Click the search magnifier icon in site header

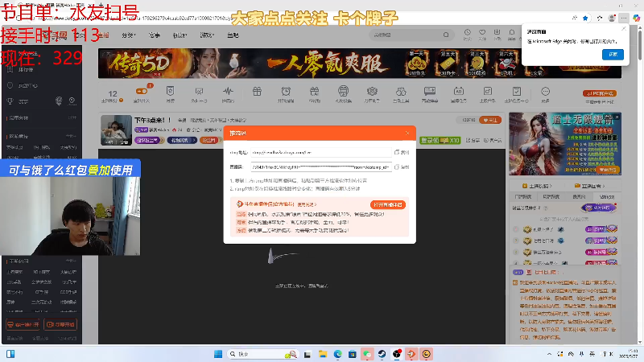pos(446,35)
